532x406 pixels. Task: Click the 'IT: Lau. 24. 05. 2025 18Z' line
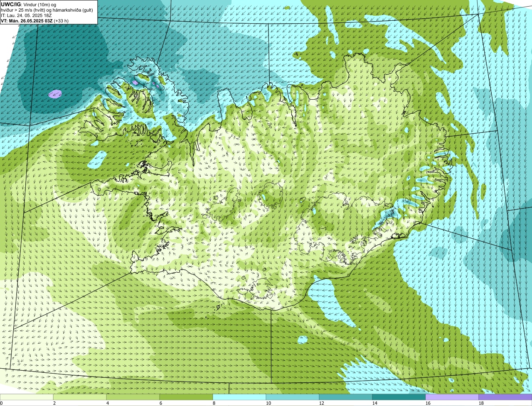pyautogui.click(x=26, y=15)
